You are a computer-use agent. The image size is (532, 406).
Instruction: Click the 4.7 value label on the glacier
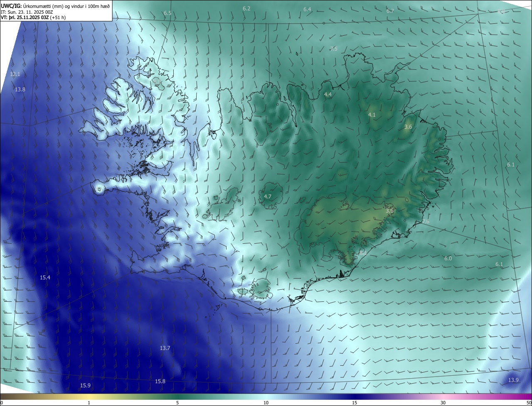(x=268, y=196)
